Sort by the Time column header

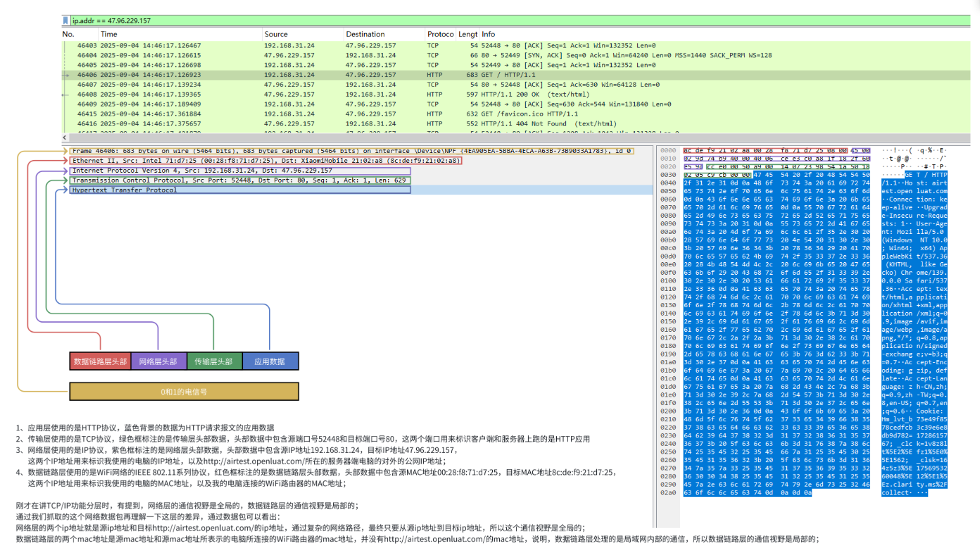pyautogui.click(x=109, y=34)
